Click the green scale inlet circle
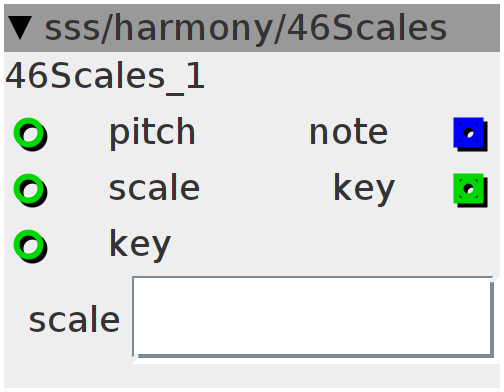Image resolution: width=504 pixels, height=392 pixels. point(30,189)
